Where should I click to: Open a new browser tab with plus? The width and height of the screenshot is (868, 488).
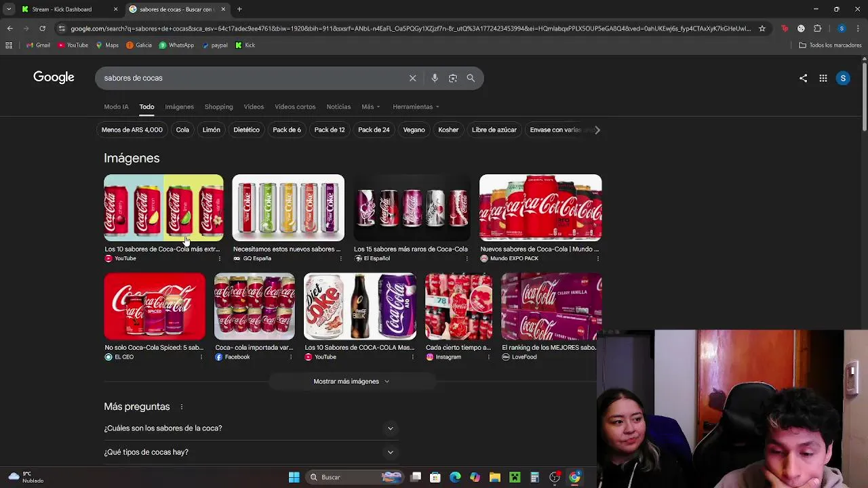(x=239, y=9)
